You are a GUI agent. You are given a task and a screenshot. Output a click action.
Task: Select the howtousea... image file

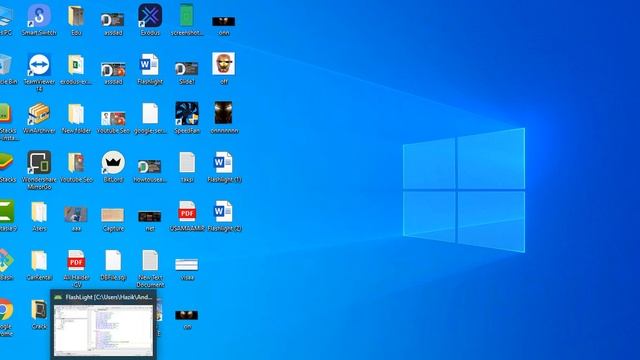pyautogui.click(x=149, y=167)
